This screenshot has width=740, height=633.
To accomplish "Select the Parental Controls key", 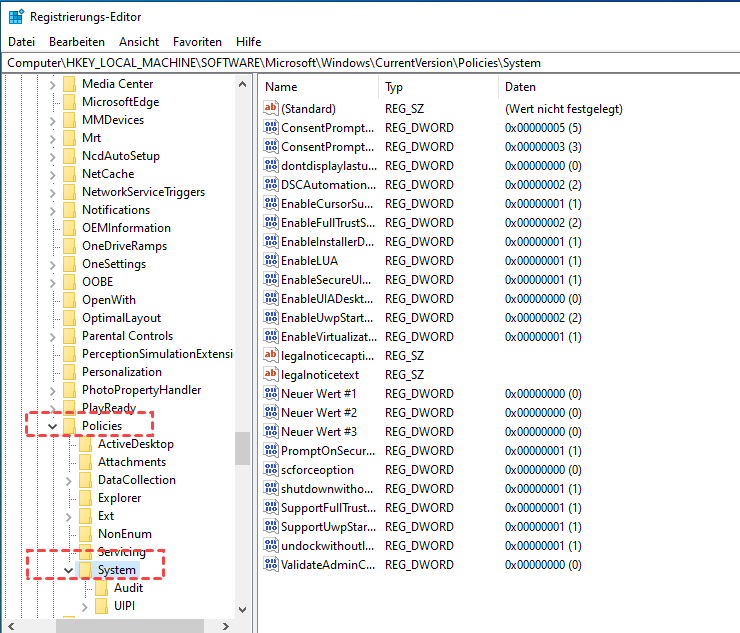I will point(127,336).
